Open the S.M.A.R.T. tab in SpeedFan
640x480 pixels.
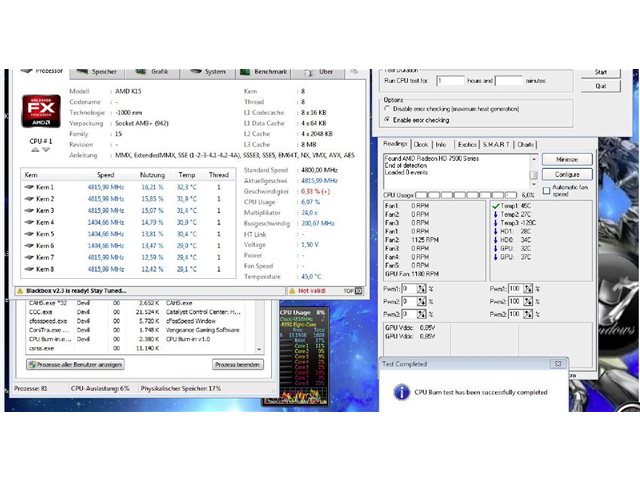(x=496, y=144)
